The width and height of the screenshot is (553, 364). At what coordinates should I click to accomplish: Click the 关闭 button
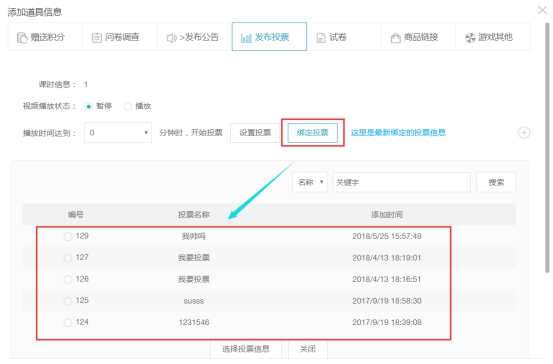tap(308, 349)
